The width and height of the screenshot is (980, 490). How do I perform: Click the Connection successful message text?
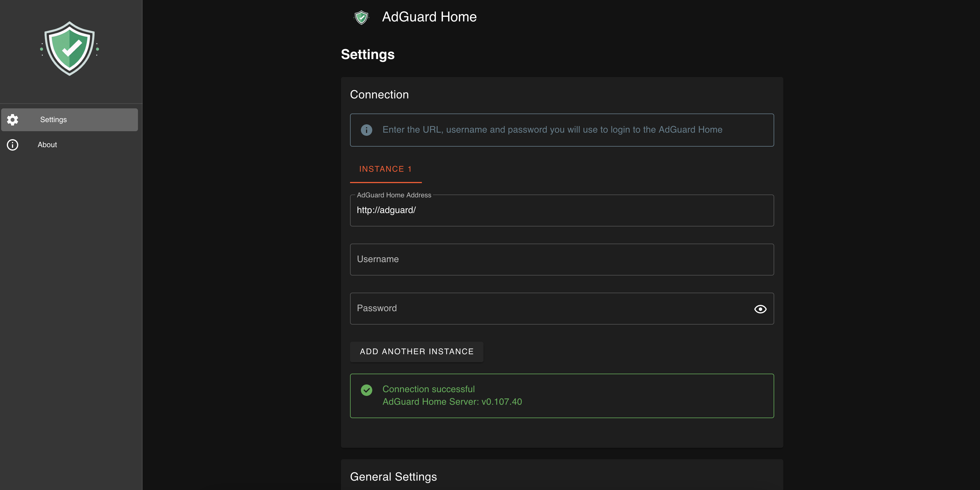tap(428, 389)
